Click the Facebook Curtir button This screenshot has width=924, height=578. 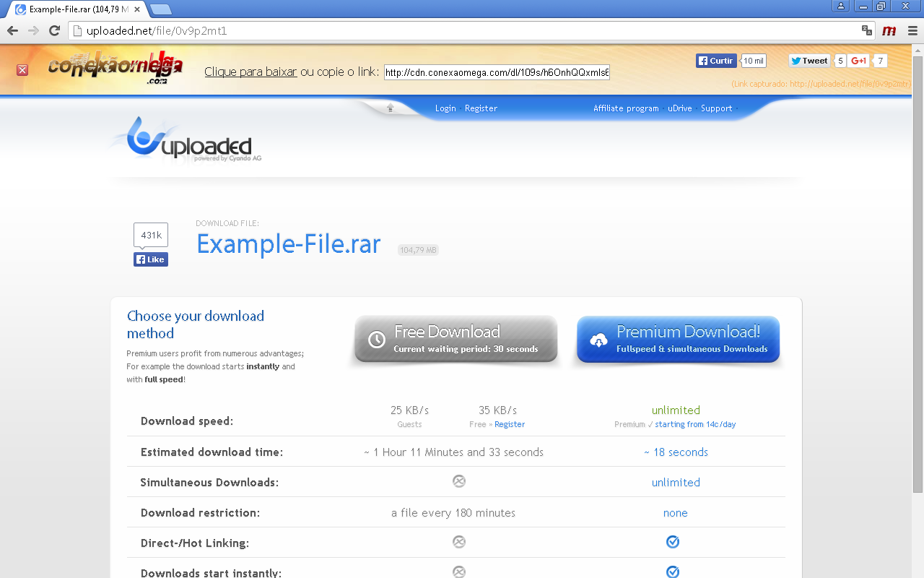[x=716, y=61]
